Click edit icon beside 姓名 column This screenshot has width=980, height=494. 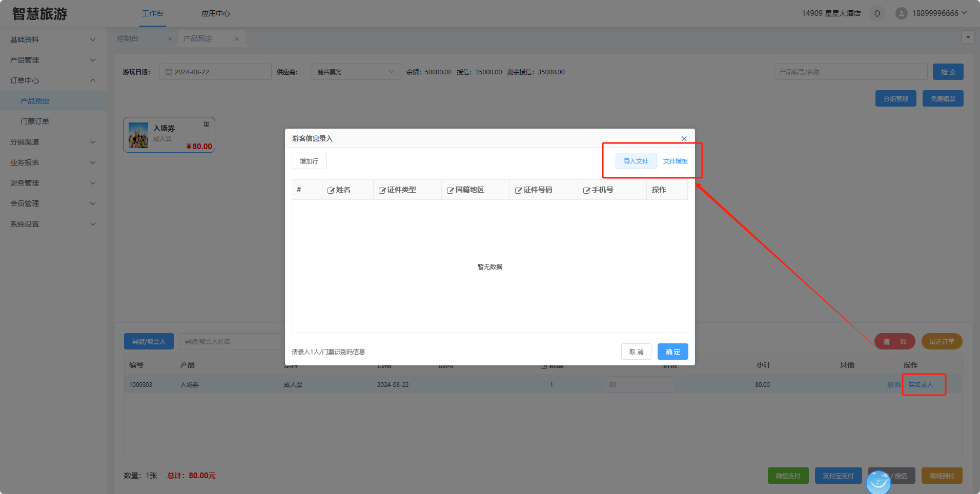pyautogui.click(x=331, y=190)
